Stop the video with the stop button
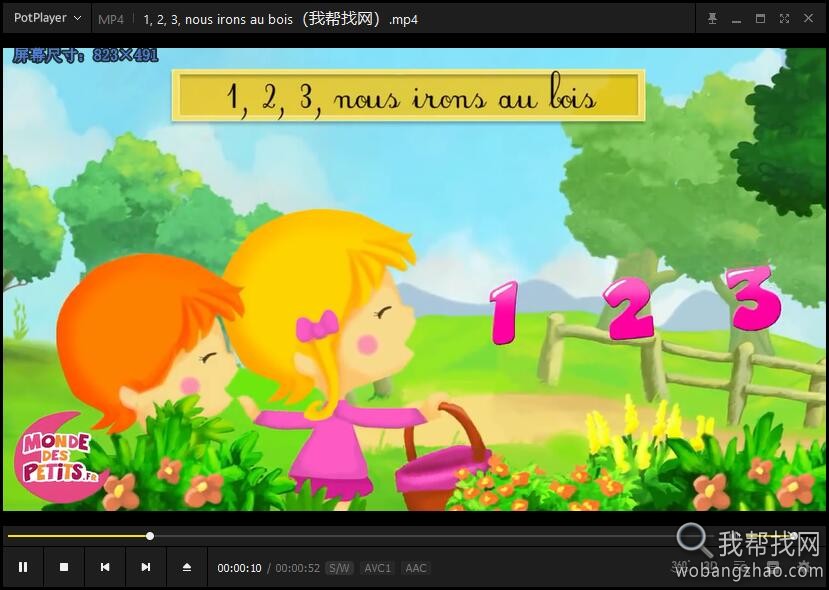Screen dimensions: 829x590 64,567
